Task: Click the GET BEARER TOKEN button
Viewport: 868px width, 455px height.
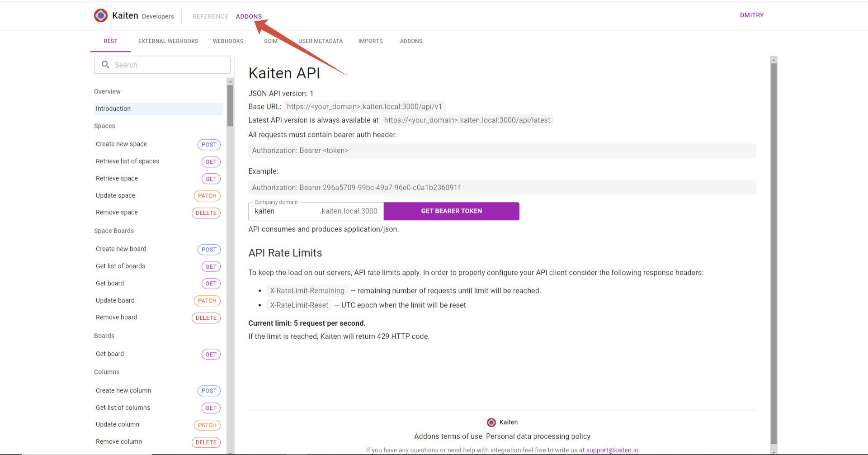Action: coord(451,211)
